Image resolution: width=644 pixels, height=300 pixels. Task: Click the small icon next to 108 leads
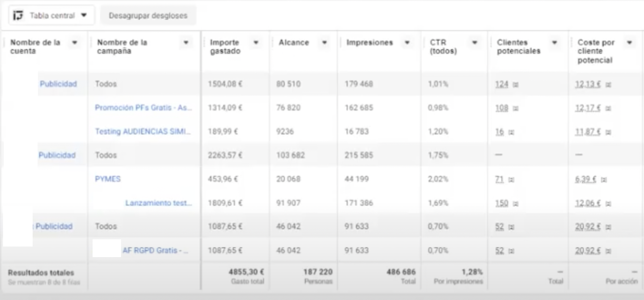point(515,108)
